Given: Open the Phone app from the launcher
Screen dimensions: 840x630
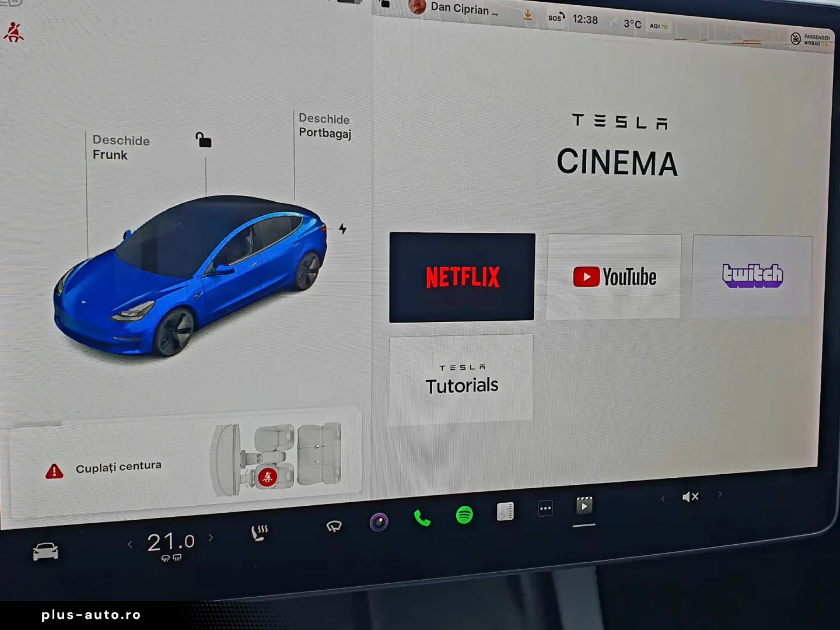Looking at the screenshot, I should click(422, 517).
